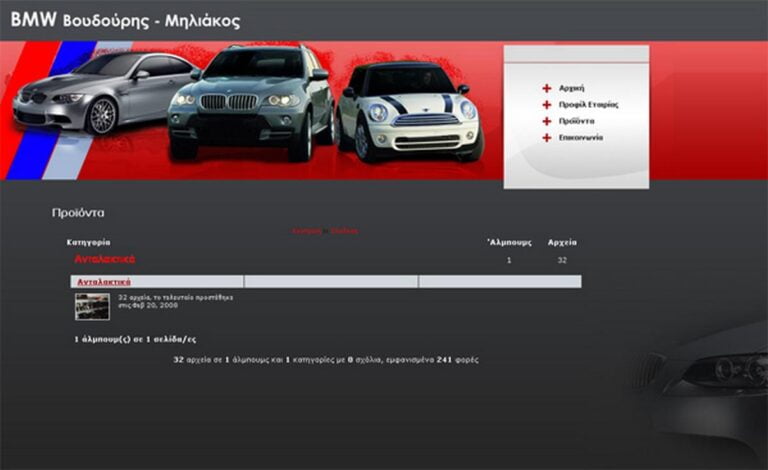The height and width of the screenshot is (470, 768).
Task: Click the Κατηγορία column header
Action: [x=88, y=242]
